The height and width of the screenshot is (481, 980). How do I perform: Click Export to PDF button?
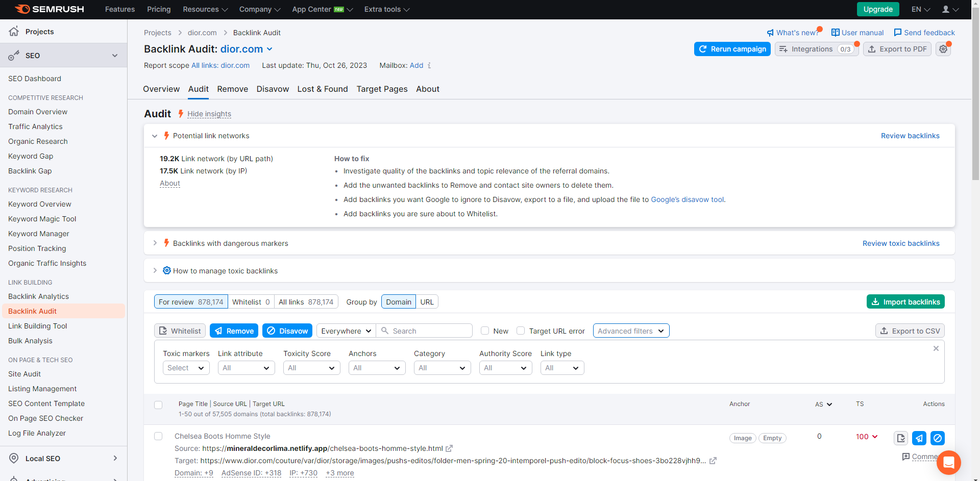(897, 49)
